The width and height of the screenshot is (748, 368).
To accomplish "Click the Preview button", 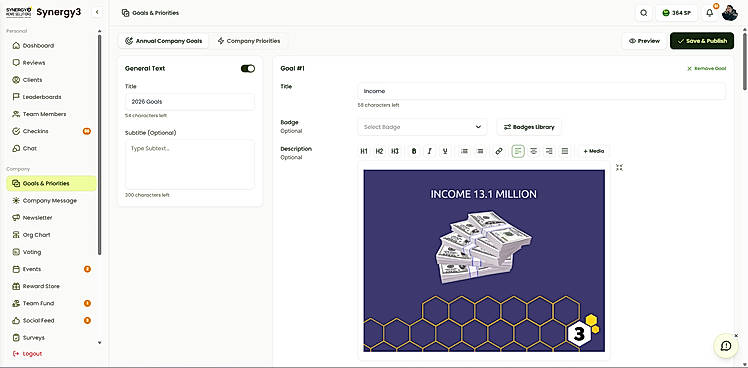I will tap(644, 41).
